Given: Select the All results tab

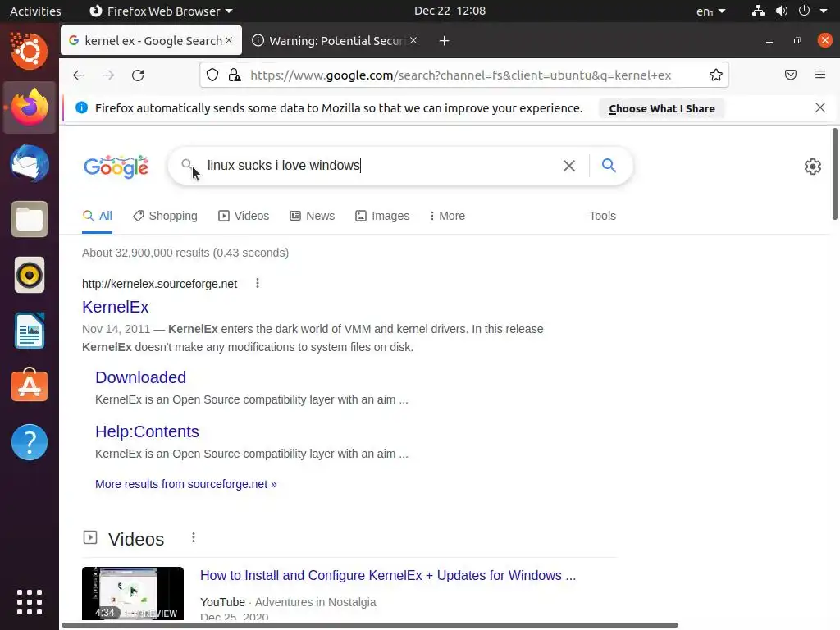Looking at the screenshot, I should (x=97, y=216).
